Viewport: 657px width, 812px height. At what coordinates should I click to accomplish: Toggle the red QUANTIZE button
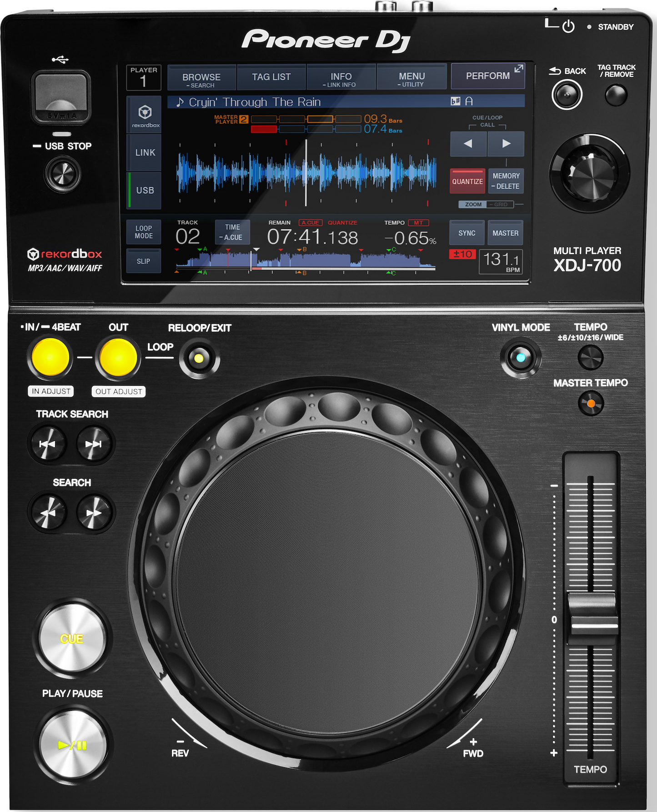(467, 181)
